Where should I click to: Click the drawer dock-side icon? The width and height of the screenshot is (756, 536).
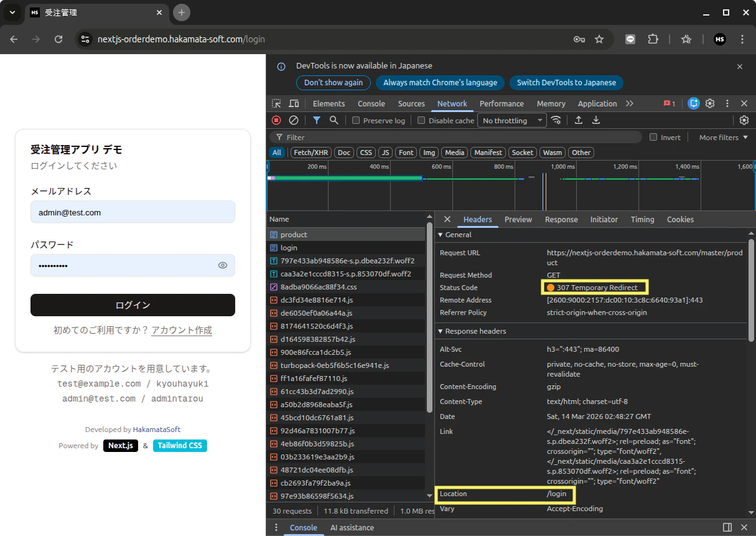click(727, 527)
